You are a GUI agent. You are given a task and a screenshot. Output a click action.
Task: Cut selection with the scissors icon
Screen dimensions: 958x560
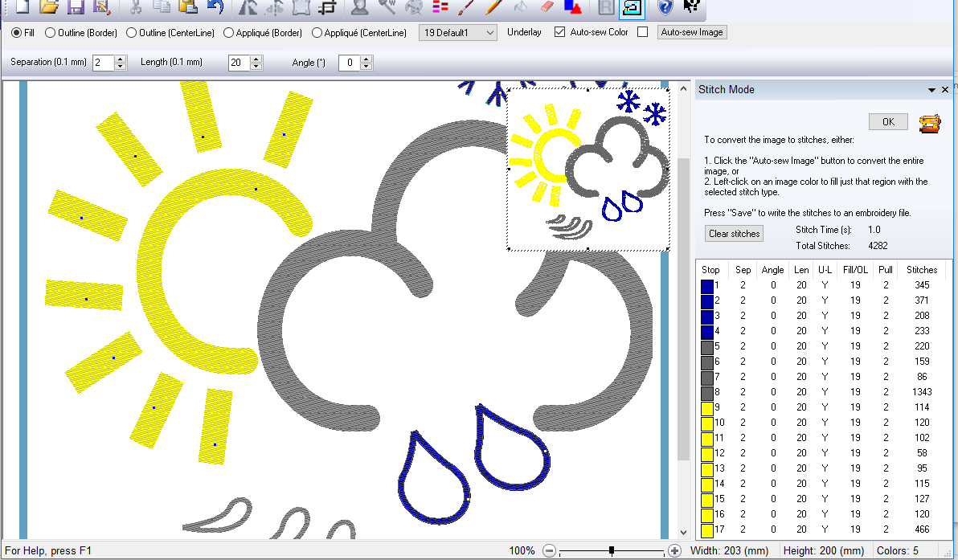click(136, 6)
